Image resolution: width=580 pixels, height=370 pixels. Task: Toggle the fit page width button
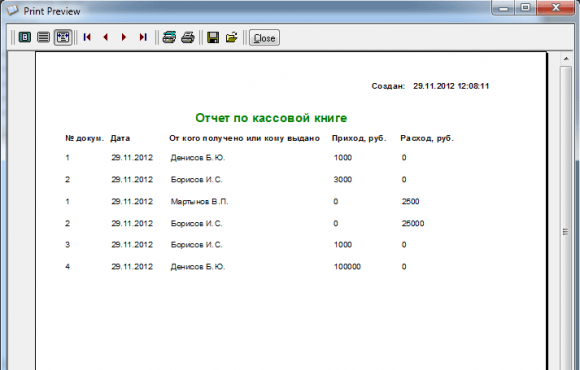point(63,37)
